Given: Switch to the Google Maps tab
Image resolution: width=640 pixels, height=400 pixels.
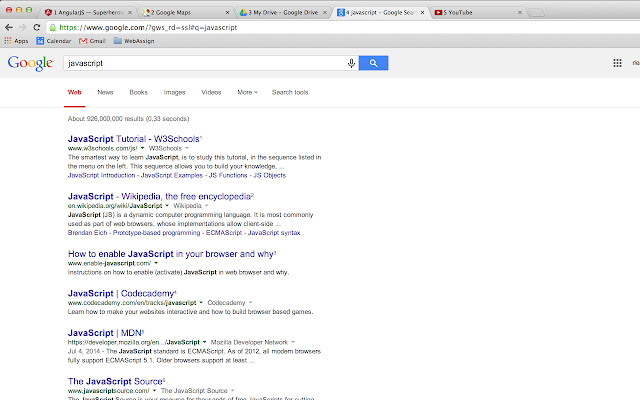Looking at the screenshot, I should (184, 13).
